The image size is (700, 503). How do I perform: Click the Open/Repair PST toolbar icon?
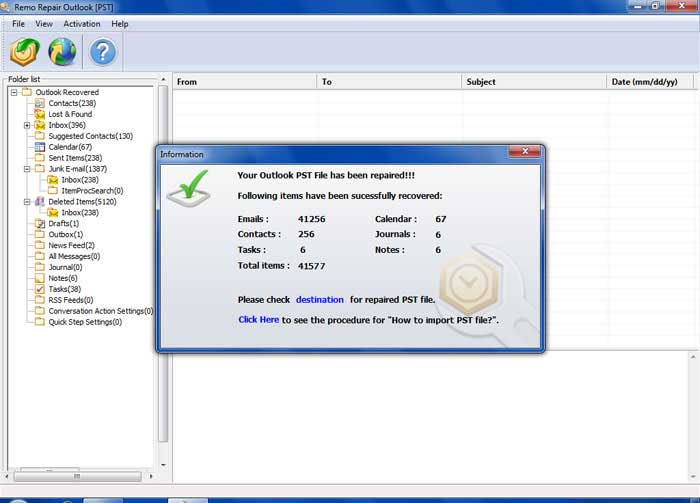pos(25,52)
